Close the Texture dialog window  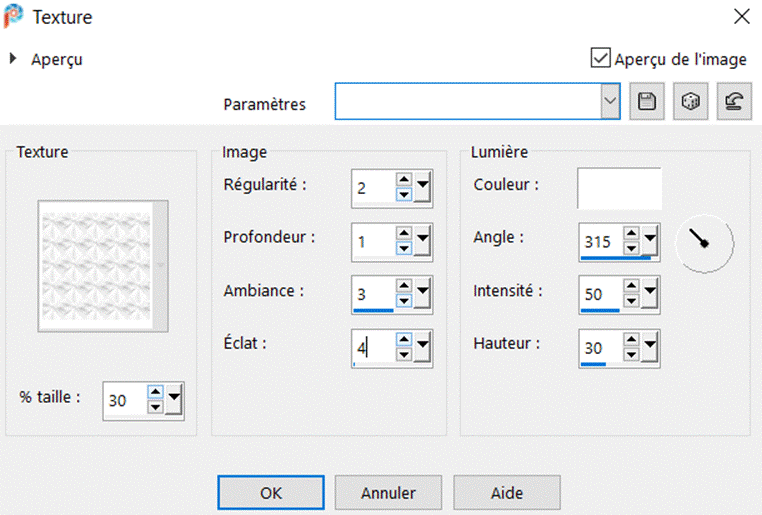click(x=741, y=16)
